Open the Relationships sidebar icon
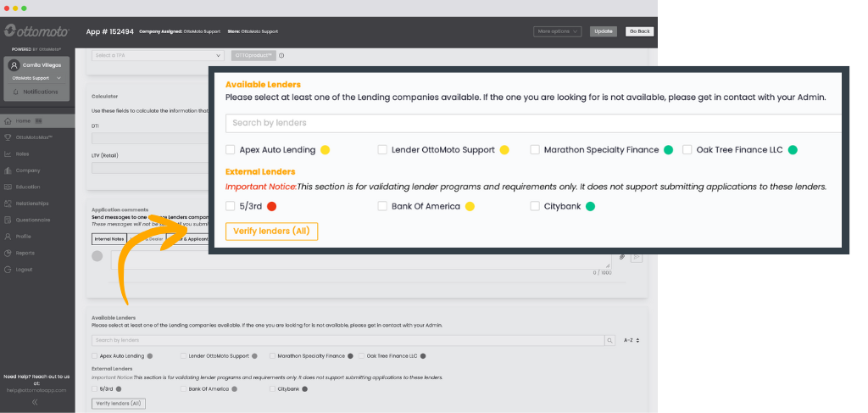868x413 pixels. coord(8,204)
